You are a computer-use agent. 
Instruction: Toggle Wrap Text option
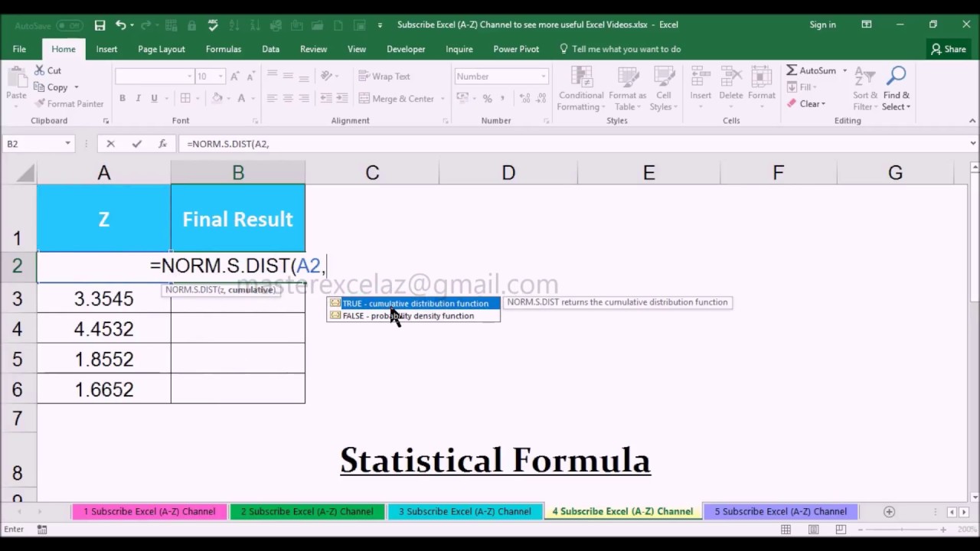click(385, 77)
